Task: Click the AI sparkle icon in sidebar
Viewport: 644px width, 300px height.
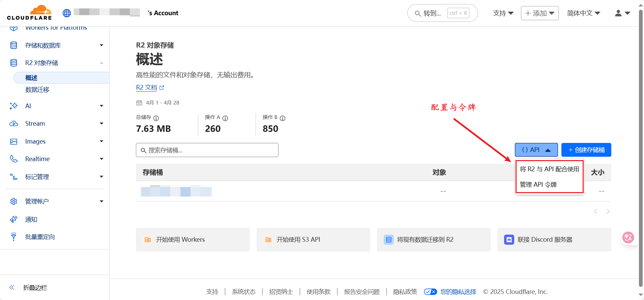Action: (x=13, y=106)
